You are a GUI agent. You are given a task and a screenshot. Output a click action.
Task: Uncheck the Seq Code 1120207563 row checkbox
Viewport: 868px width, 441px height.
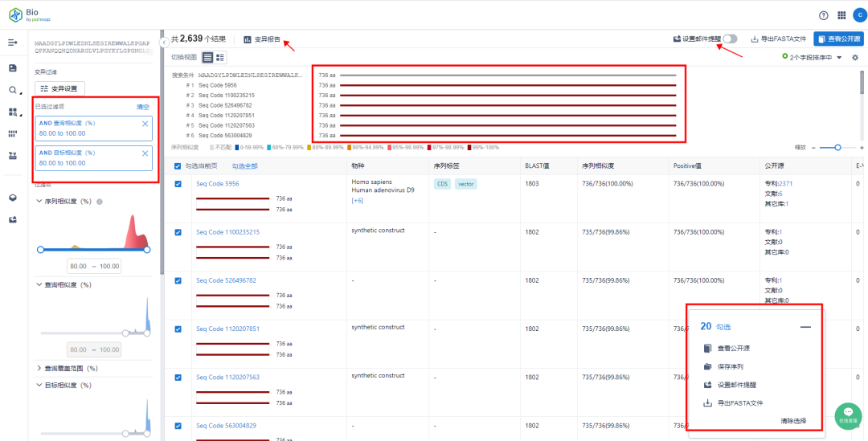[x=178, y=378]
